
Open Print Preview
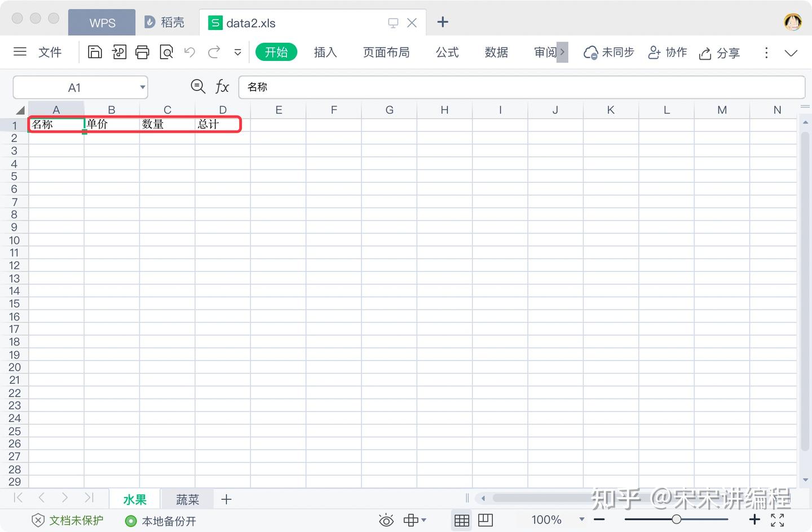[166, 52]
